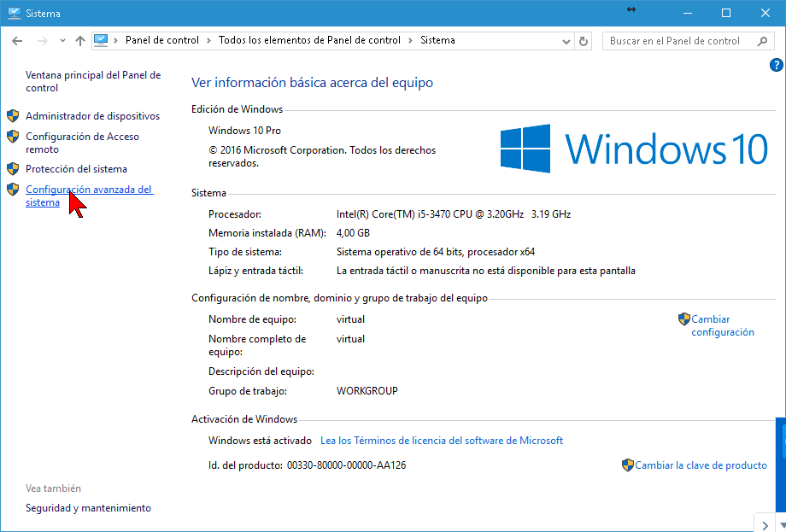
Task: Click Cambiar la clave de producto
Action: (701, 465)
